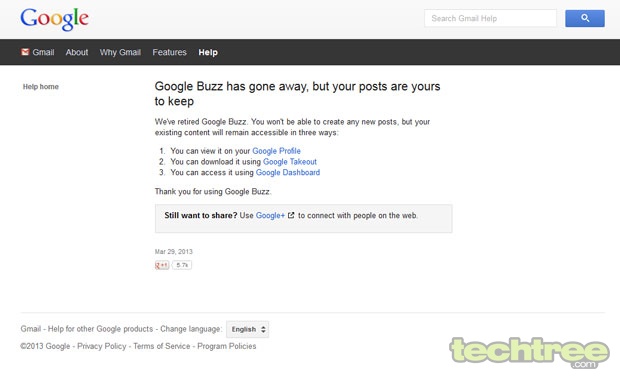Click the Google logo
Viewport: 620px width, 379px height.
55,19
